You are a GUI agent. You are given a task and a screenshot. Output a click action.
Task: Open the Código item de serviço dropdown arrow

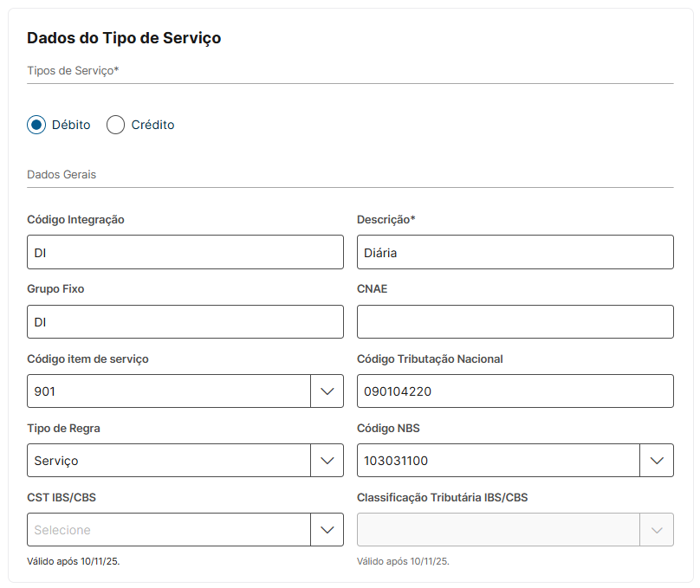point(327,391)
